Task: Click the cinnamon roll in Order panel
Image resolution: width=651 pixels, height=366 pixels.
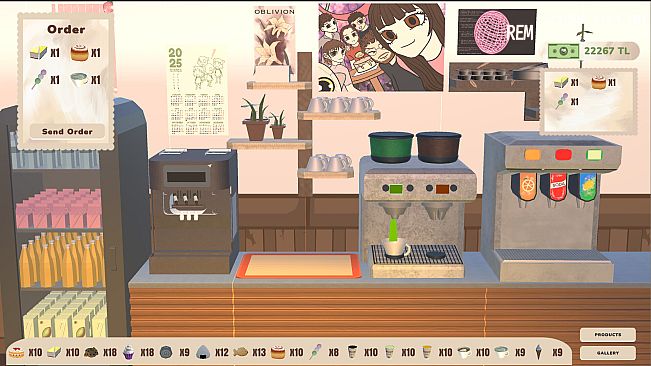Action: point(79,53)
